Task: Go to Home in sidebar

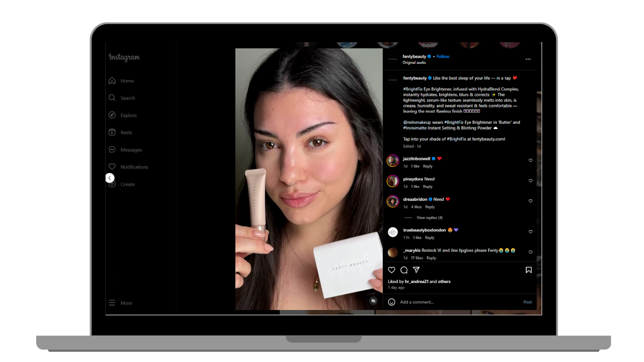Action: pyautogui.click(x=121, y=81)
